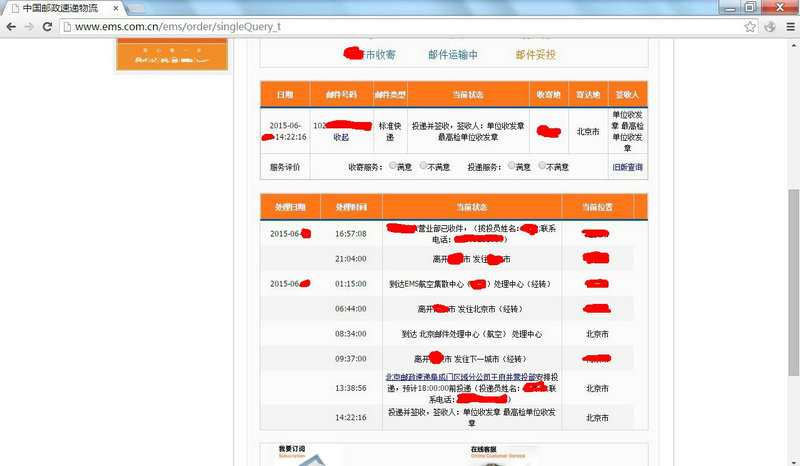The width and height of the screenshot is (800, 466).
Task: Click the address bar URL field
Action: (400, 27)
